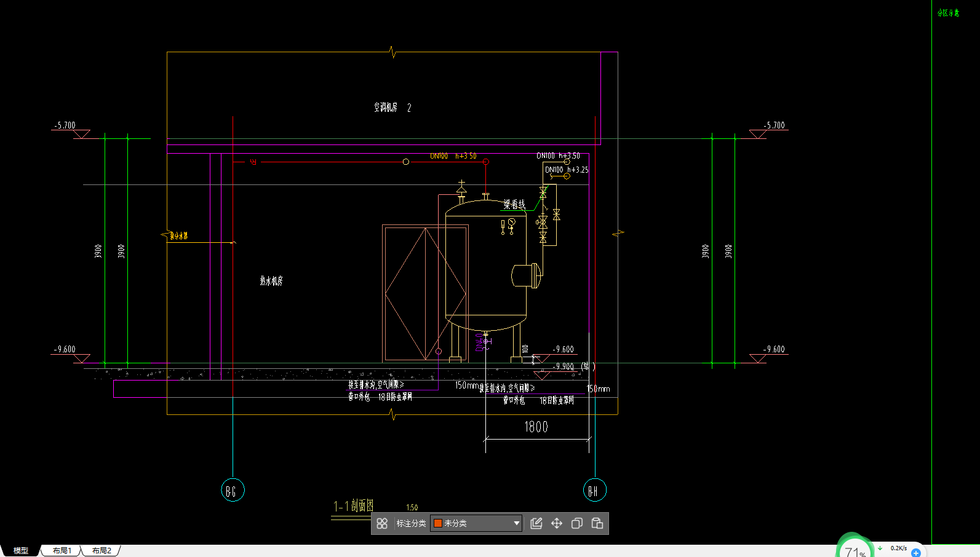Open the four-squares category icon in annotation toolbar
980x557 pixels.
[382, 523]
